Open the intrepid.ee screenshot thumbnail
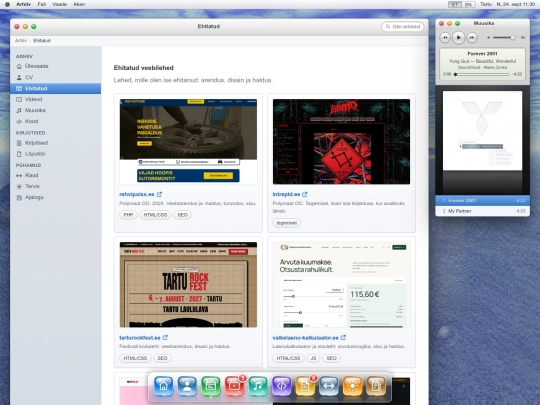The width and height of the screenshot is (540, 405). click(341, 142)
